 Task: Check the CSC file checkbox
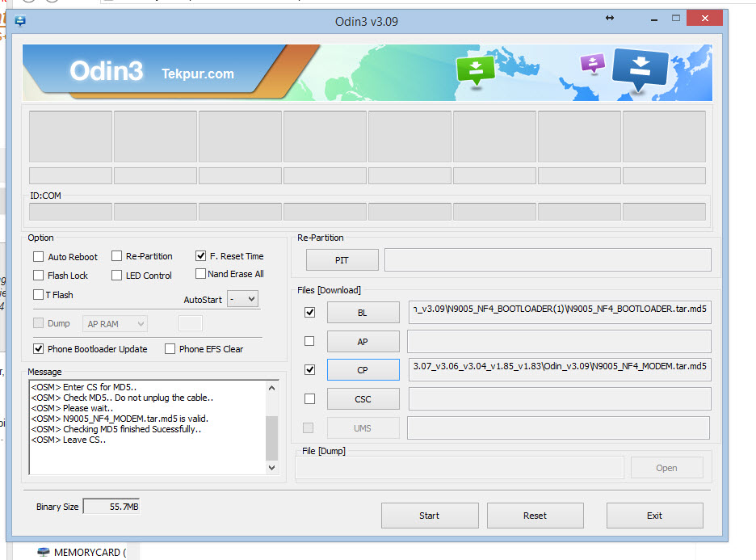tap(310, 399)
